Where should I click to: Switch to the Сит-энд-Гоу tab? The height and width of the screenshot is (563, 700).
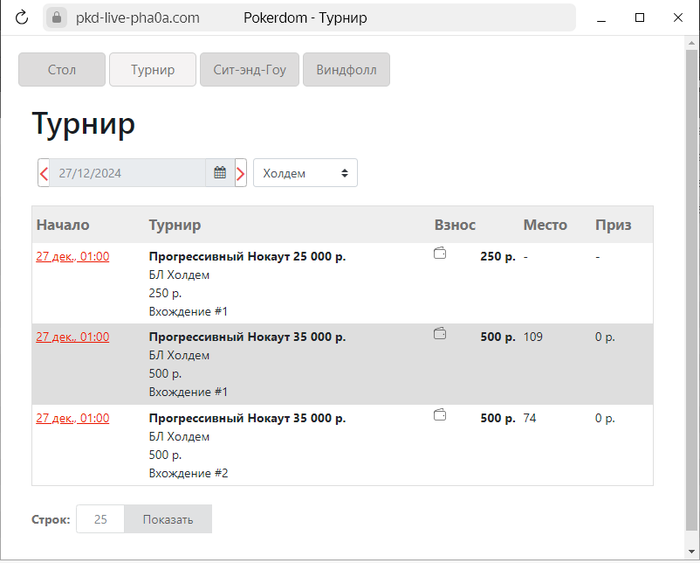250,70
